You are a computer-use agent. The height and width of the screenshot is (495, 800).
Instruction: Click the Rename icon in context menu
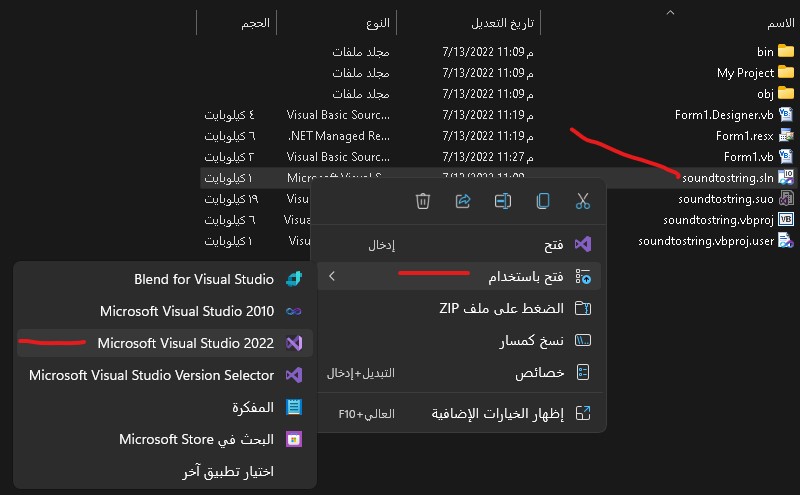503,201
